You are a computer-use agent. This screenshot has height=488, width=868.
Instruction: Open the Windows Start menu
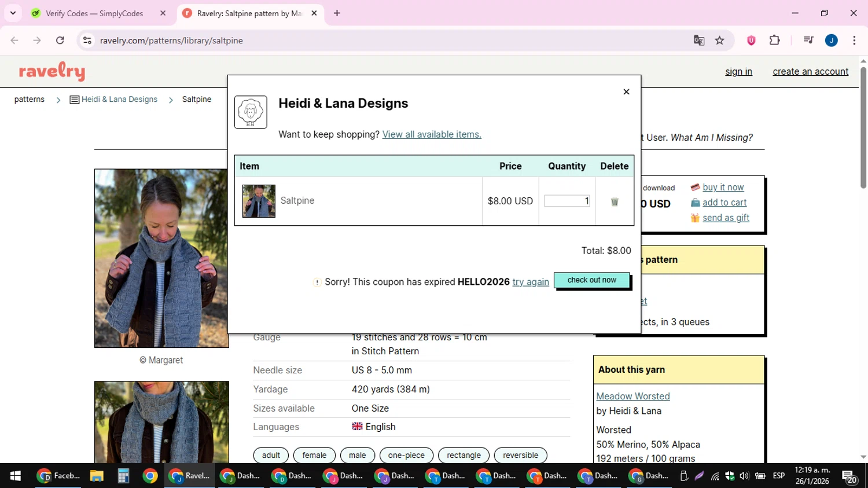[x=16, y=476]
